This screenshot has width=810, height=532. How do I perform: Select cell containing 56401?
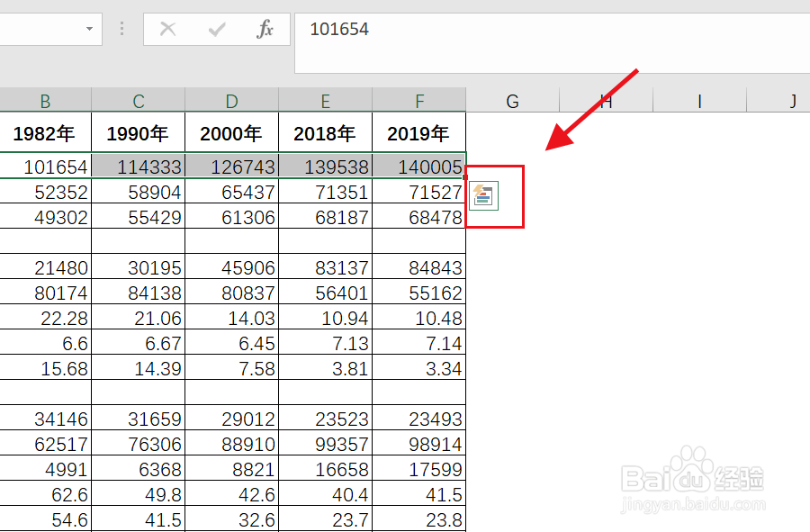(326, 292)
